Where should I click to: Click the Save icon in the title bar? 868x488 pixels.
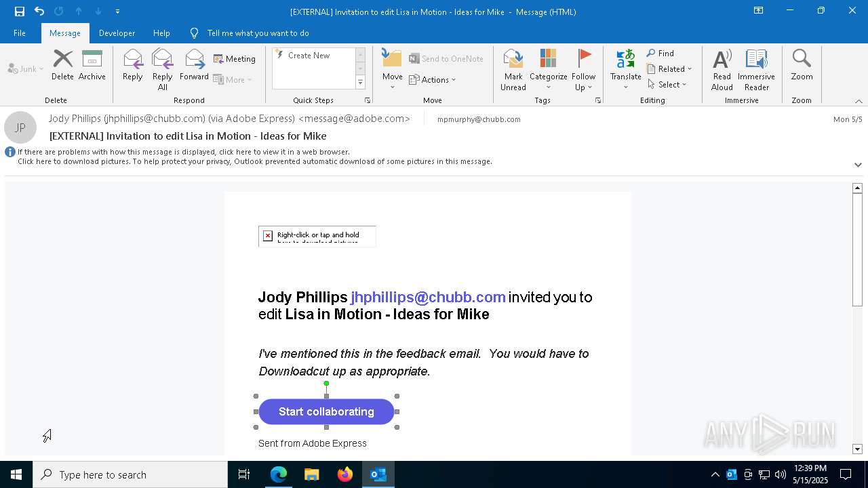pos(20,11)
